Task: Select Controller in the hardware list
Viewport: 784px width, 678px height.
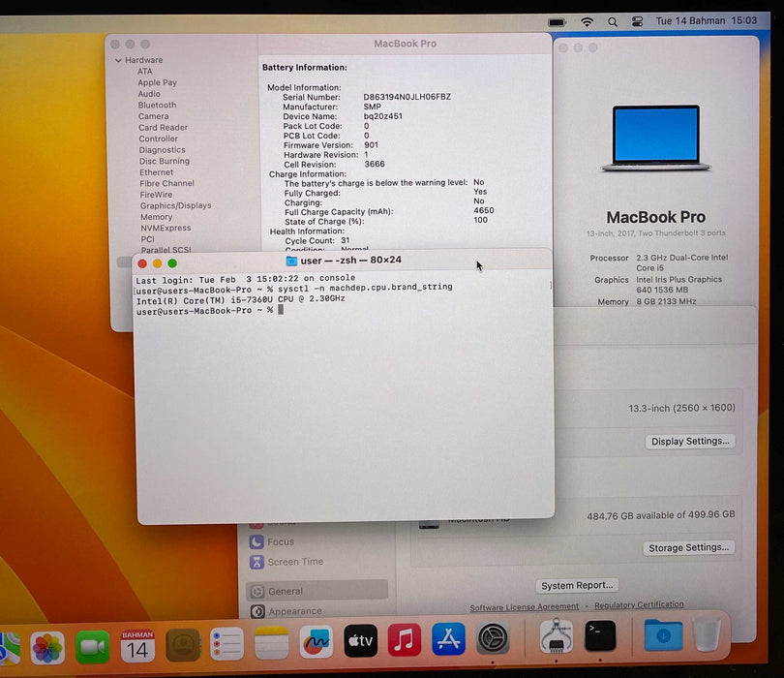Action: (x=158, y=139)
